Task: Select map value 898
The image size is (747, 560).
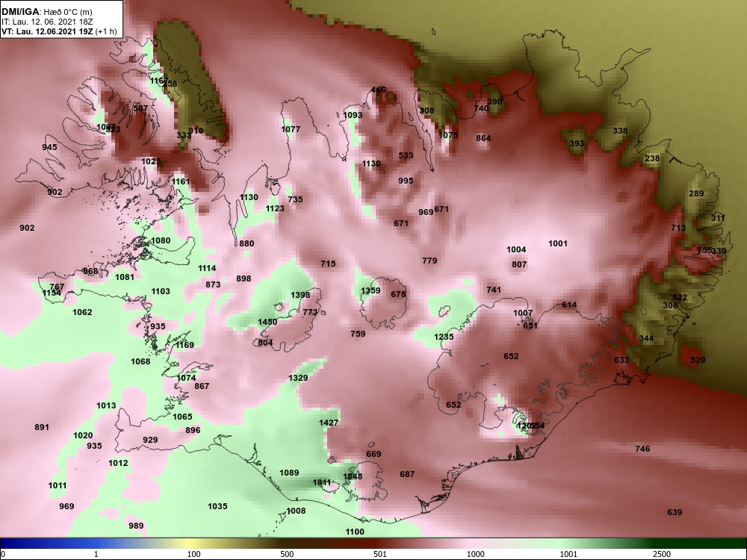Action: [244, 278]
